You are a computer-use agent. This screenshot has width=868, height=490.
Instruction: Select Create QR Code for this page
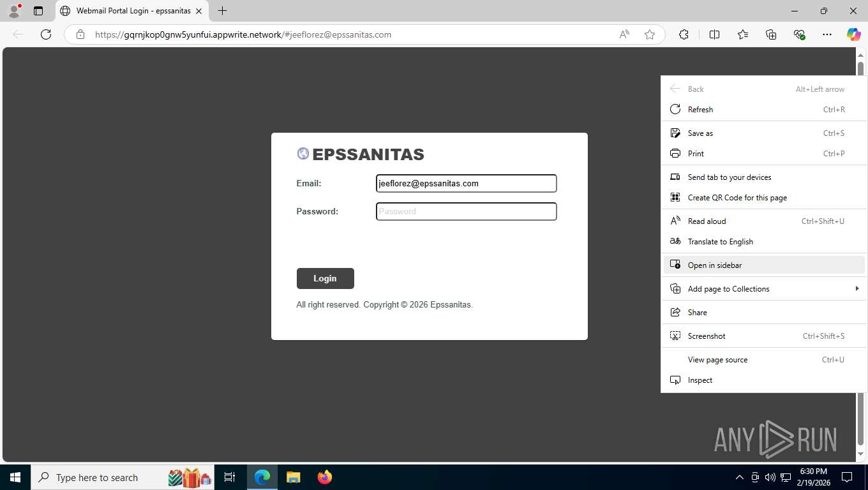coord(764,197)
